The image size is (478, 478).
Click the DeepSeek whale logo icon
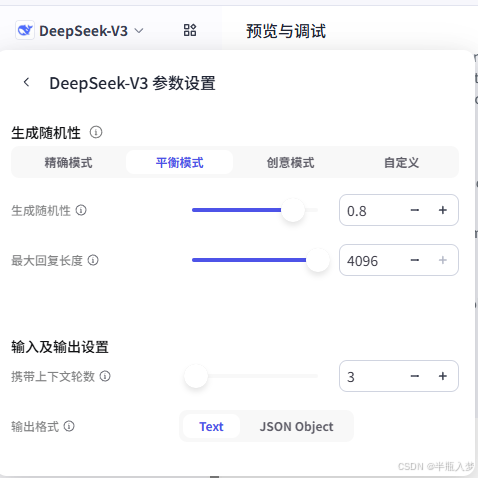(25, 31)
